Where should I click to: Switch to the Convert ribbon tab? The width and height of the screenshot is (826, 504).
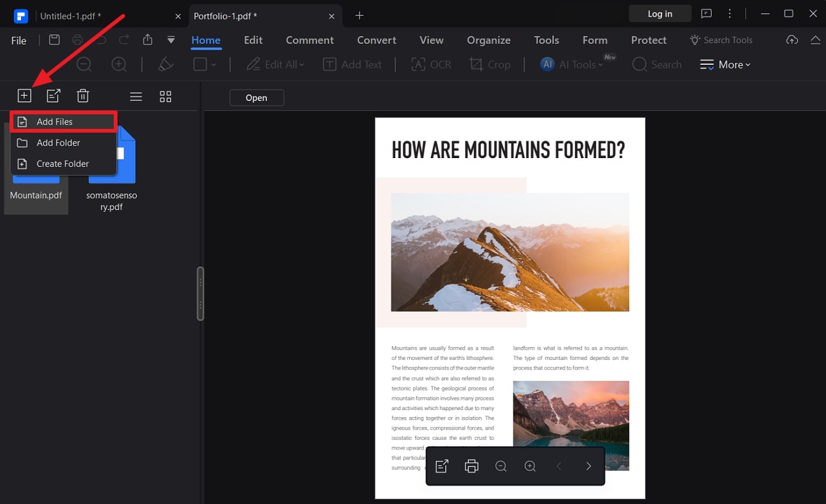pos(377,40)
